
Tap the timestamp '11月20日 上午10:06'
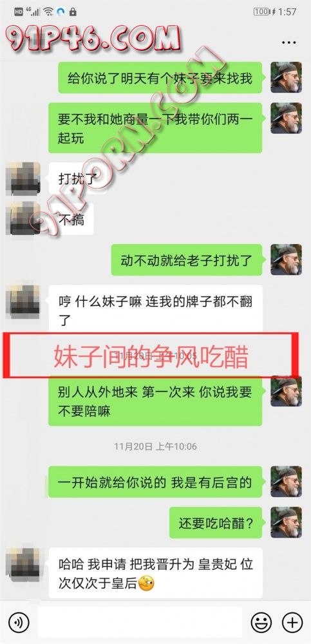(155, 446)
